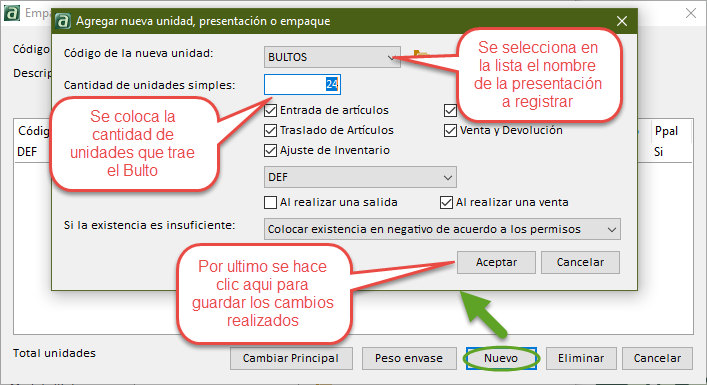
Task: Click the quantity field showing 24
Action: pos(302,84)
